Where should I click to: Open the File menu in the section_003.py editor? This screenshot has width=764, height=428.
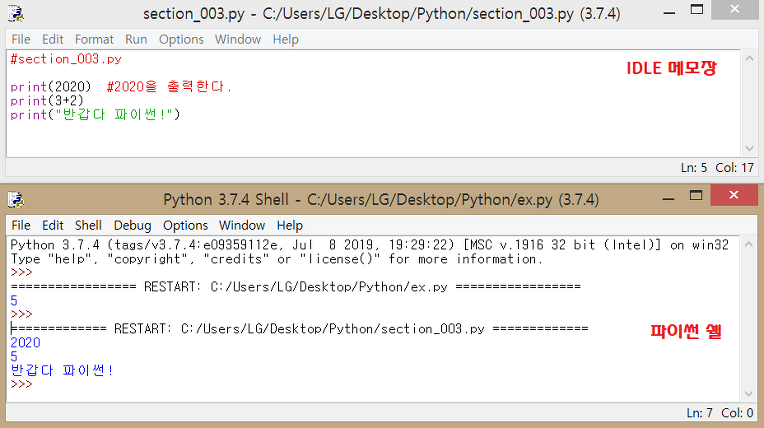click(x=21, y=39)
